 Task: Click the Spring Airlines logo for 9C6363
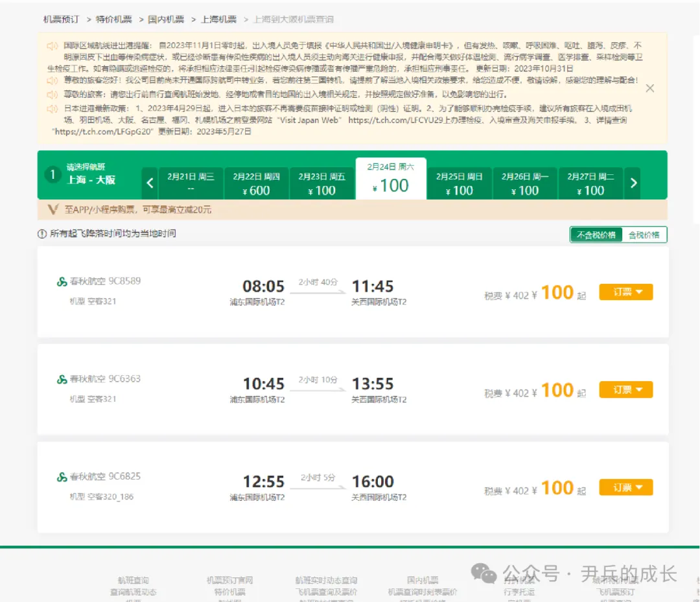(x=62, y=379)
